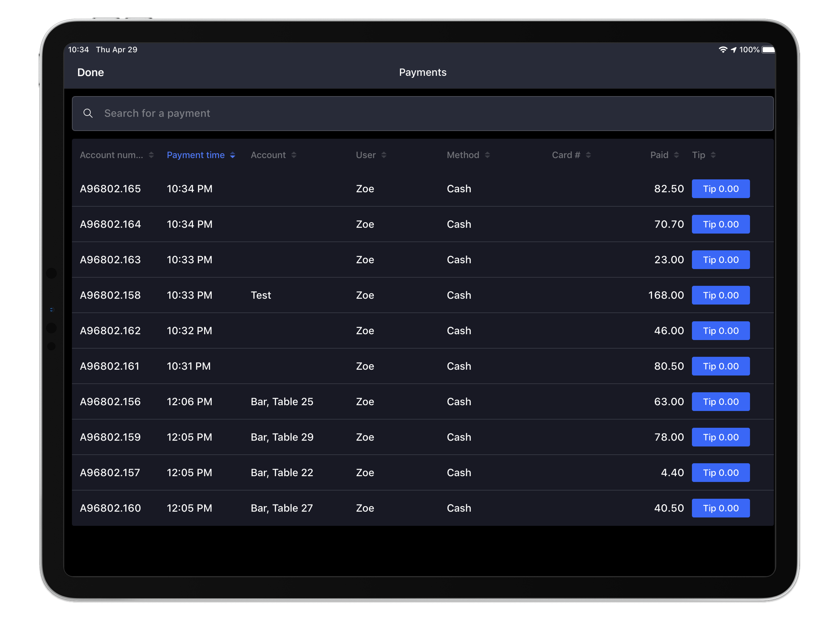840x621 pixels.
Task: Click the Bar, Table 29 account cell
Action: [x=282, y=437]
